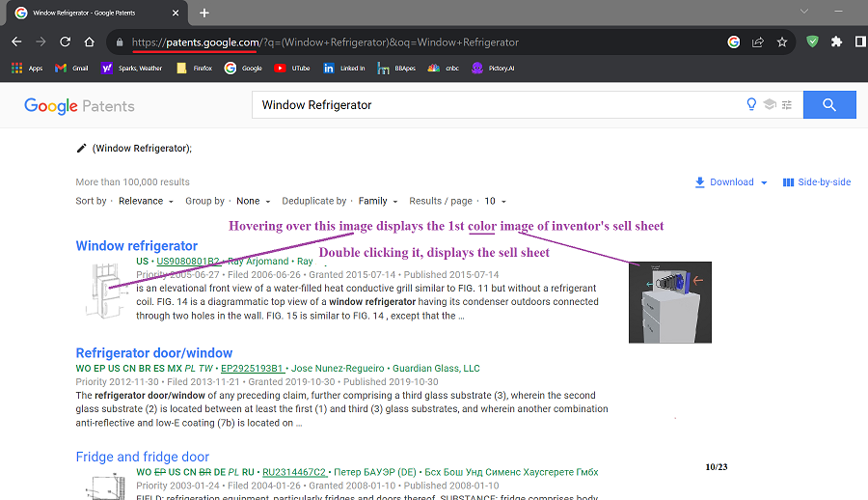Open the Deduplicate by Family dropdown
The height and width of the screenshot is (500, 868).
click(x=378, y=201)
